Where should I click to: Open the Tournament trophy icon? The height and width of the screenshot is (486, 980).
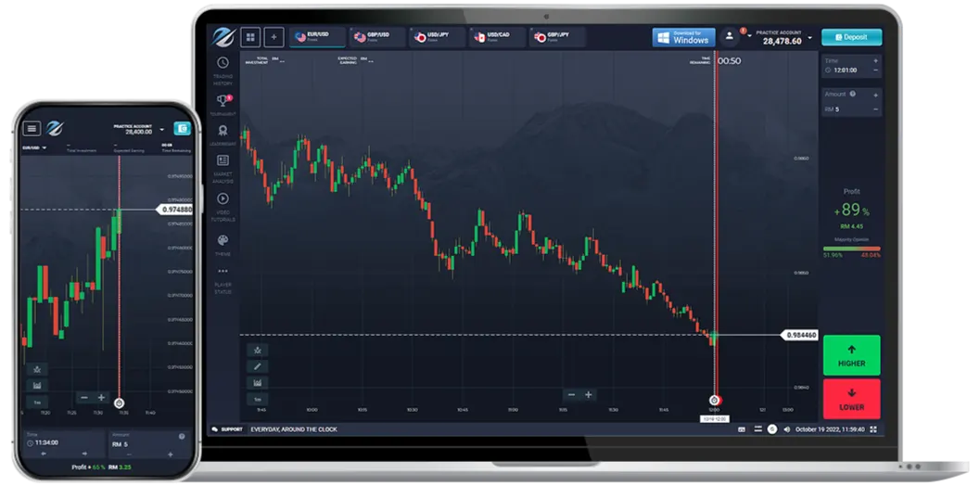click(x=223, y=99)
